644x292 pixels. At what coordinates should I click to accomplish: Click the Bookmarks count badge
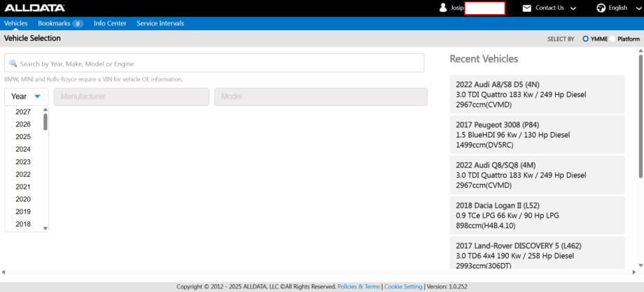(x=78, y=24)
